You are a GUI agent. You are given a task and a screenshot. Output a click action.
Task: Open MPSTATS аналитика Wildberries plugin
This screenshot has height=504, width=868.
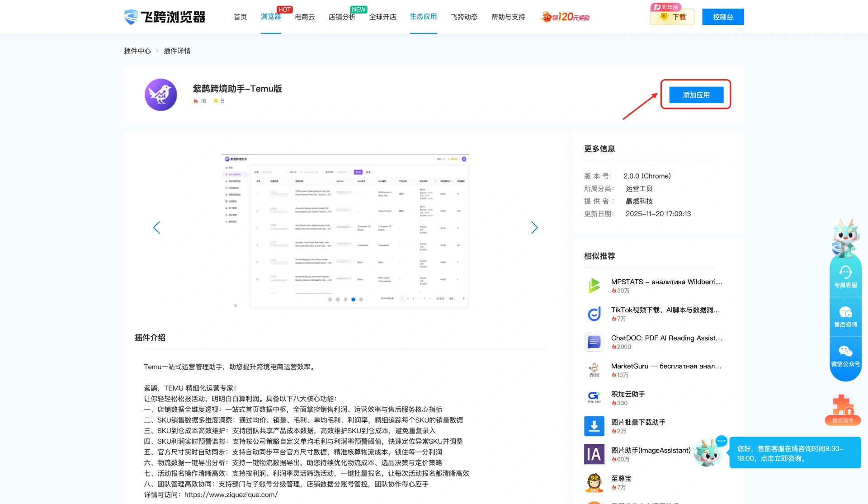coord(666,282)
